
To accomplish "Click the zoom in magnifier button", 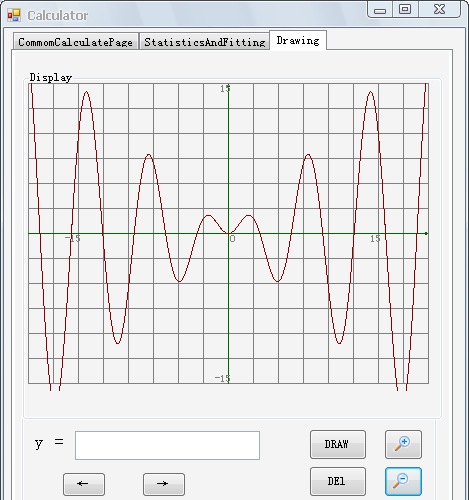I will tap(403, 444).
